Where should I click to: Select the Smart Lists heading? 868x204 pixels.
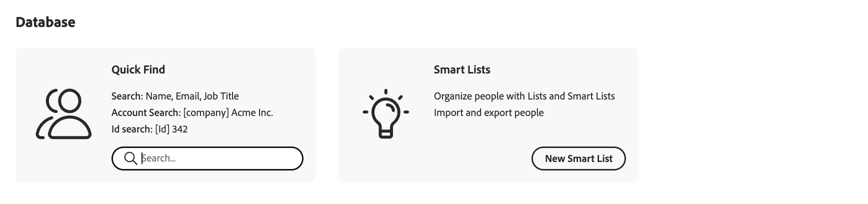(x=462, y=69)
